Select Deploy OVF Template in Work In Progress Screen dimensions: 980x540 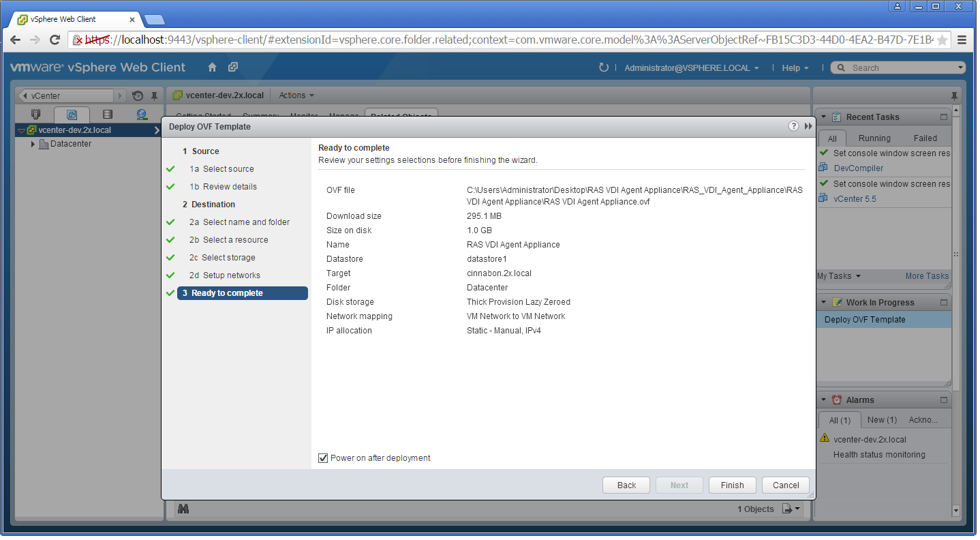(x=884, y=320)
